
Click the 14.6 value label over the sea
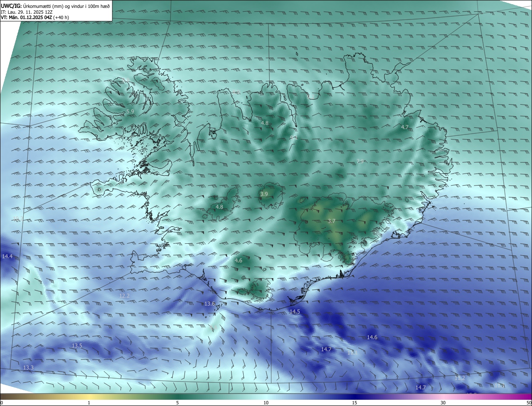pyautogui.click(x=372, y=338)
